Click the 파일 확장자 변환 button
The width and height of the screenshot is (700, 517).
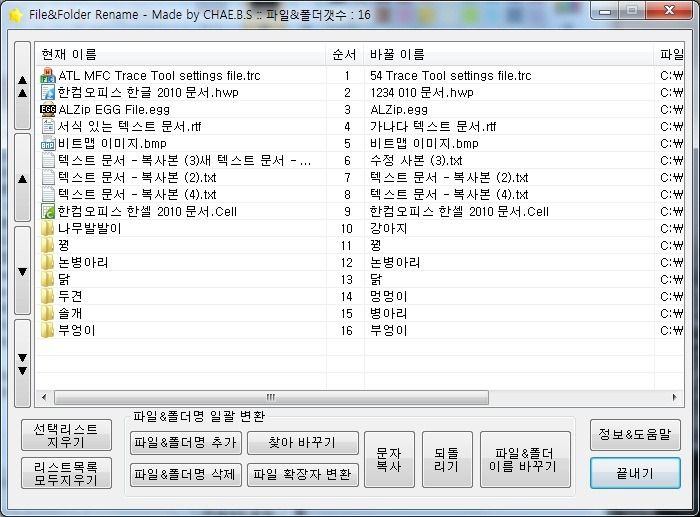(x=303, y=474)
